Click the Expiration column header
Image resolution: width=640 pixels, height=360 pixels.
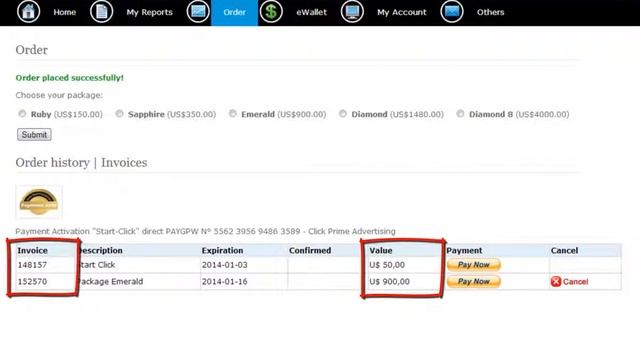(222, 250)
